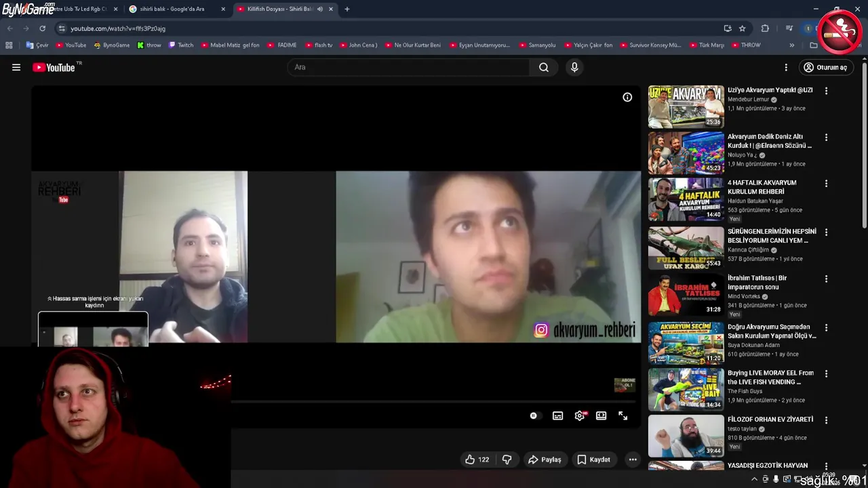
Task: Open options for 4 Haftalık Akvaryum video
Action: (x=826, y=184)
